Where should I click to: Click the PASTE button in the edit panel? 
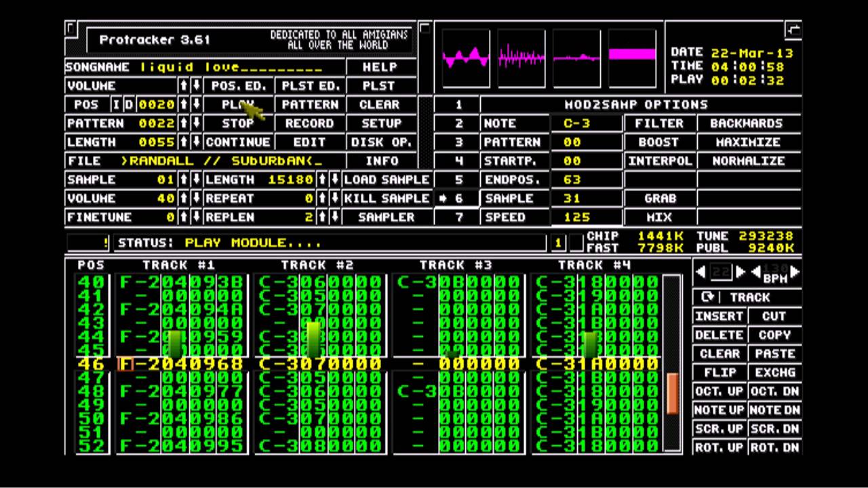click(774, 354)
